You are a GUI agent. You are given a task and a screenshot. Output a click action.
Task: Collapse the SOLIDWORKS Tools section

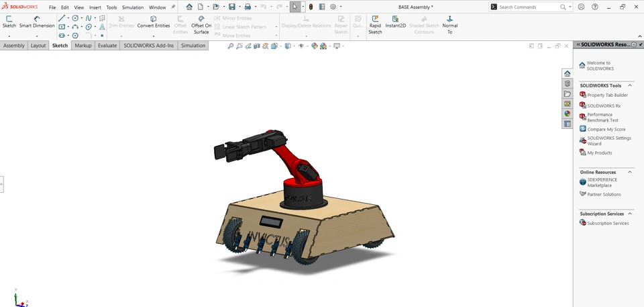click(x=630, y=85)
